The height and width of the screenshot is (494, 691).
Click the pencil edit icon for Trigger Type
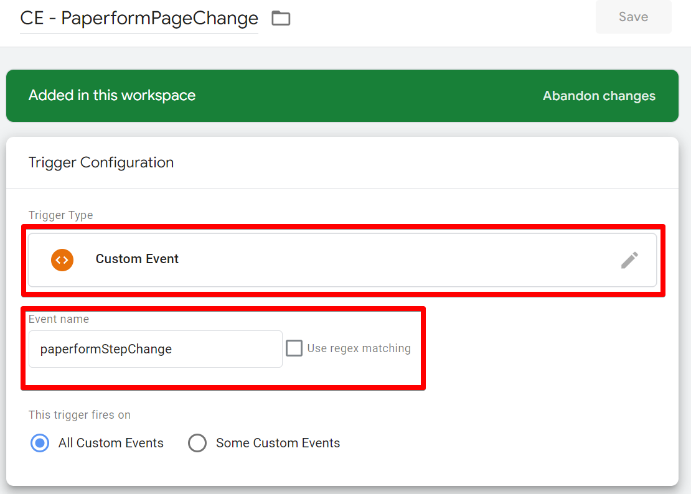pyautogui.click(x=629, y=260)
